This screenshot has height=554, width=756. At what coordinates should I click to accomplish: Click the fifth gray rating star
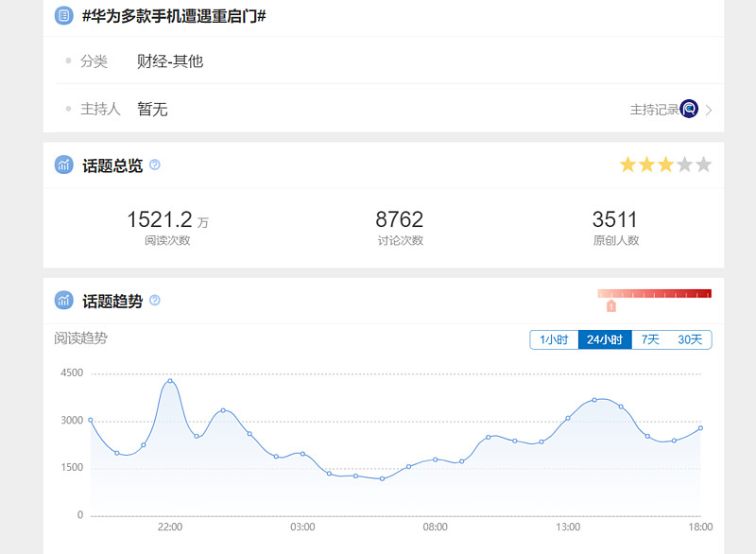(x=703, y=164)
